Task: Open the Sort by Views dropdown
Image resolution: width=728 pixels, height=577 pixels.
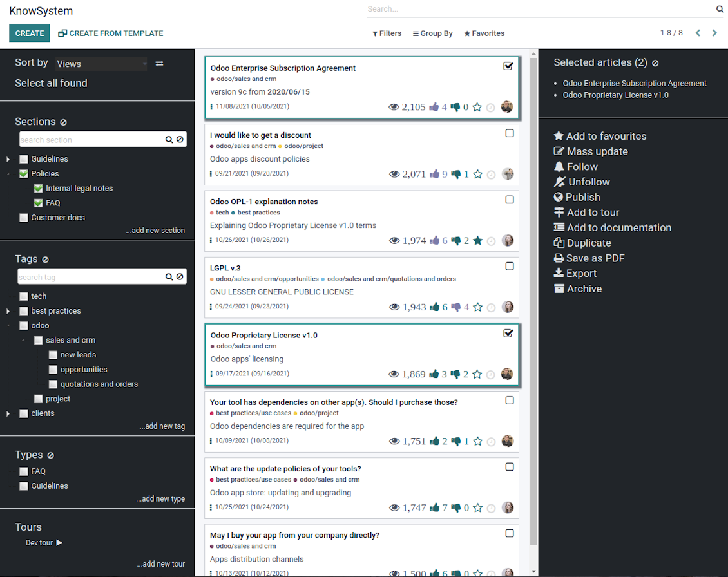Action: click(101, 64)
